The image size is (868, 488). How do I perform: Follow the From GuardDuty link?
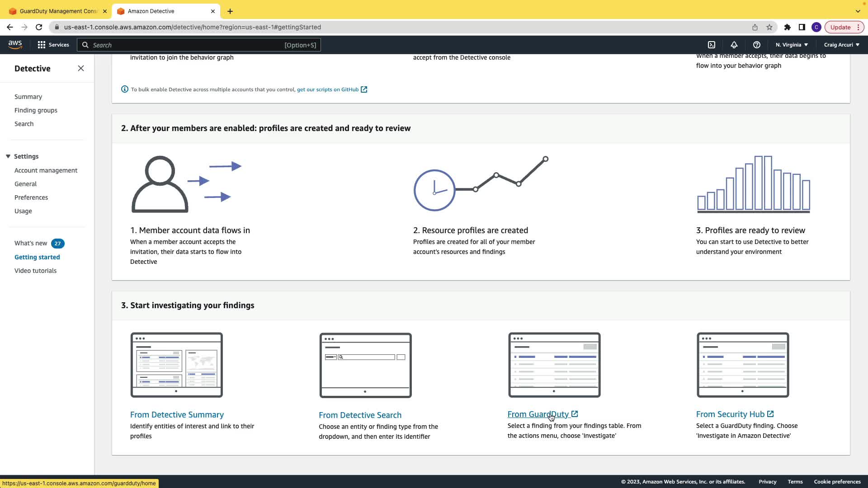point(538,414)
